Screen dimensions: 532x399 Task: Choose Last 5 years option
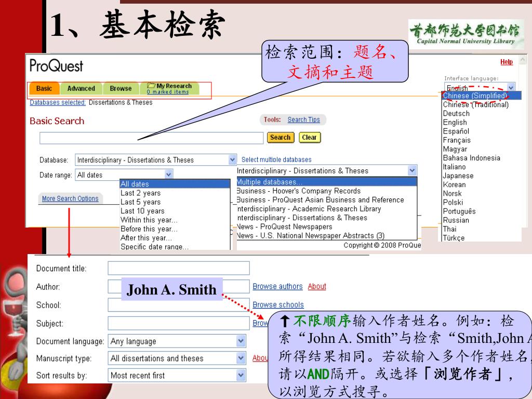(175, 202)
